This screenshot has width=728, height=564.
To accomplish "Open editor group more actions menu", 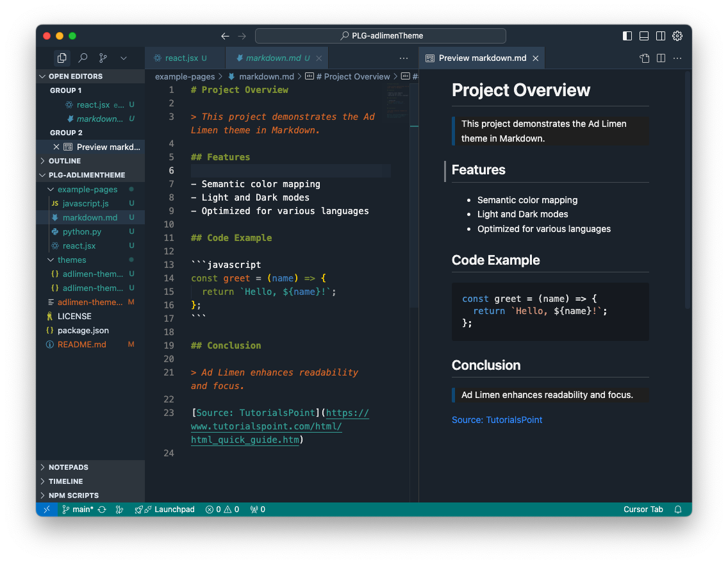I will point(404,58).
